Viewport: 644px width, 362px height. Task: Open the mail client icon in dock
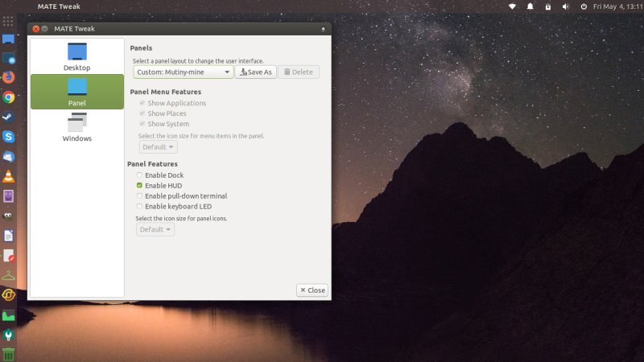click(x=8, y=156)
